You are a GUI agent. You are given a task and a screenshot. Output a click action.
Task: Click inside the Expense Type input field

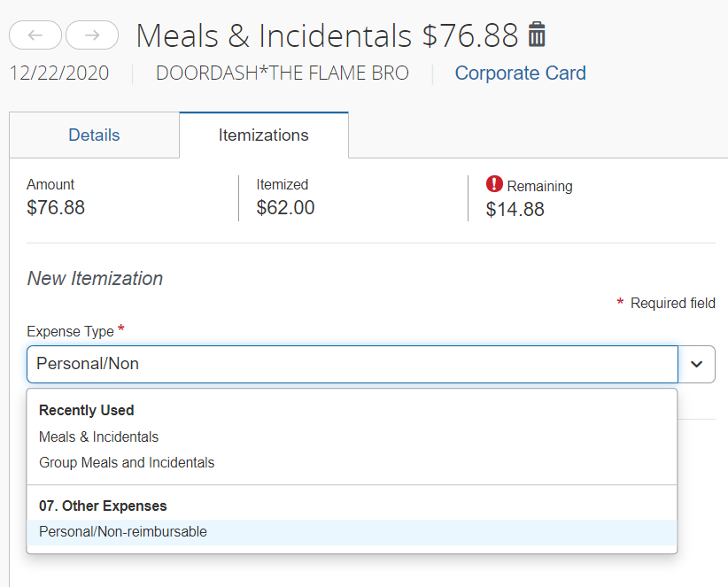(354, 364)
